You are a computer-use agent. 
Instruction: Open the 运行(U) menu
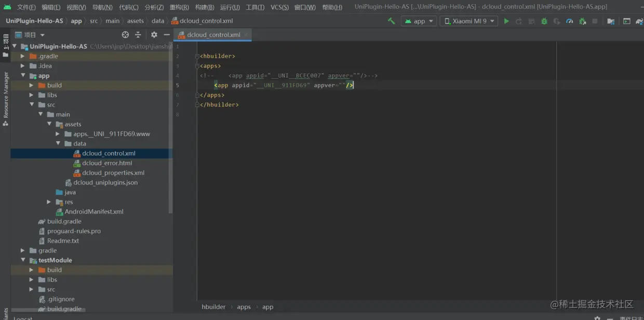230,7
